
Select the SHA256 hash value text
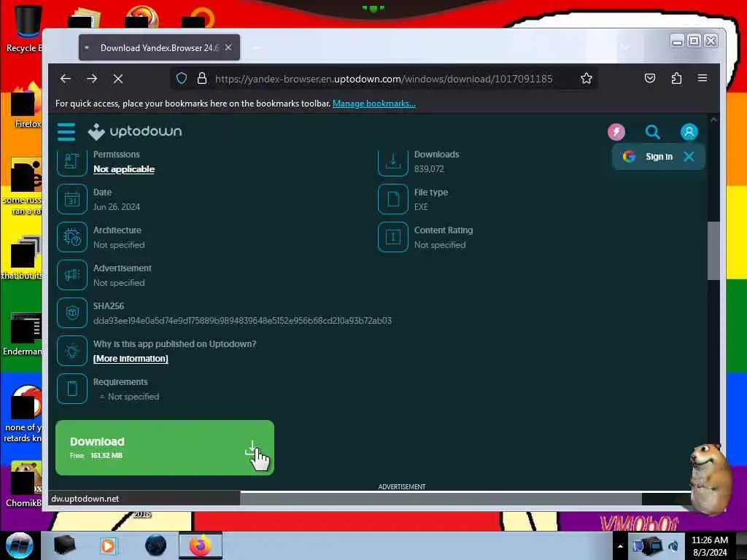click(x=242, y=321)
